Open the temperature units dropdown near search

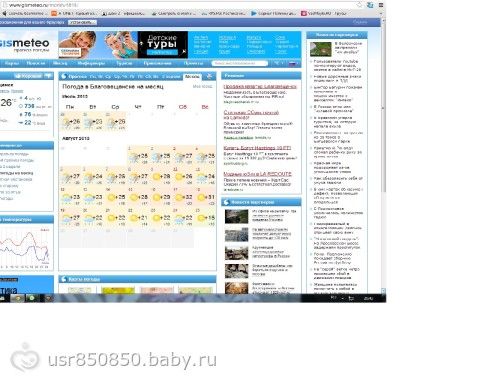[278, 63]
